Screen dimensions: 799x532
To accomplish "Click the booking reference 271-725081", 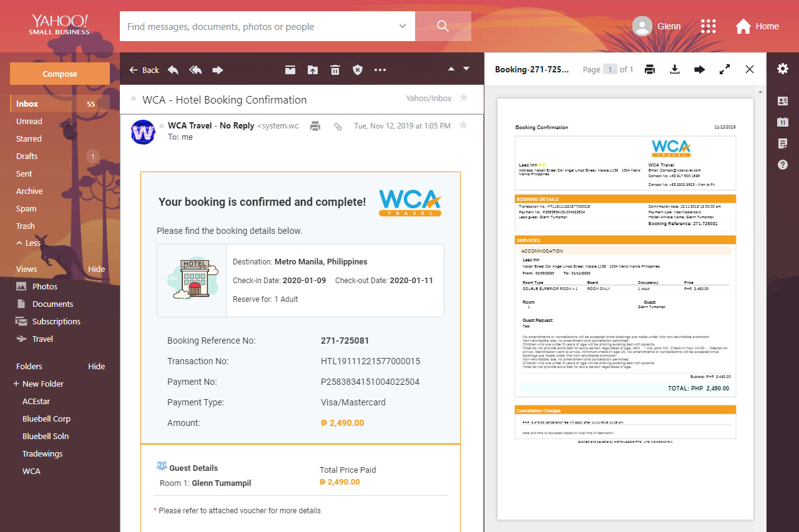I will [x=345, y=341].
